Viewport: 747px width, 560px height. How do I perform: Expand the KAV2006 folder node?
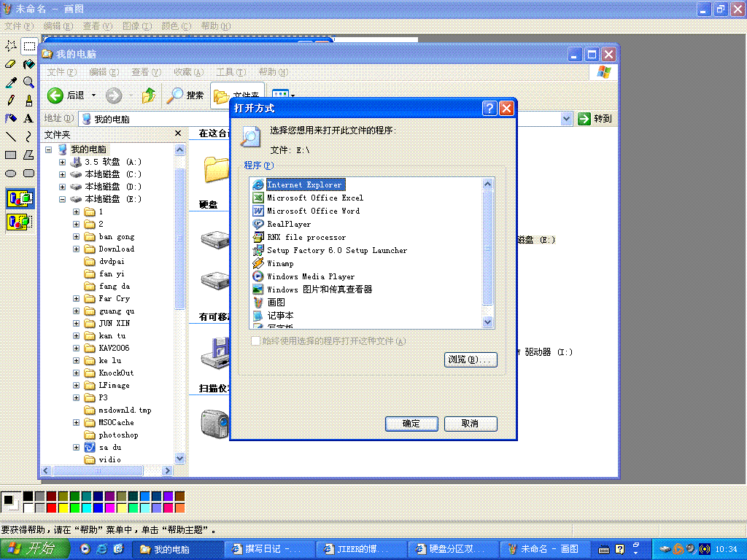point(76,348)
